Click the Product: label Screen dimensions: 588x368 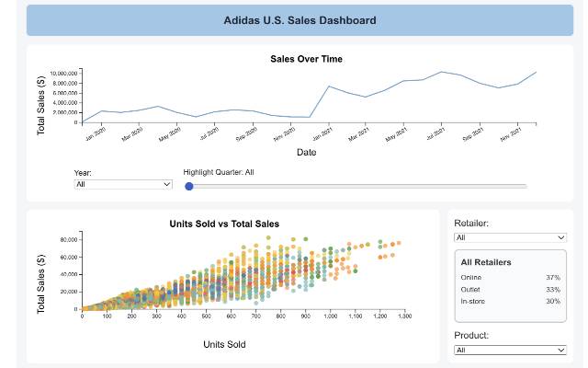point(471,335)
